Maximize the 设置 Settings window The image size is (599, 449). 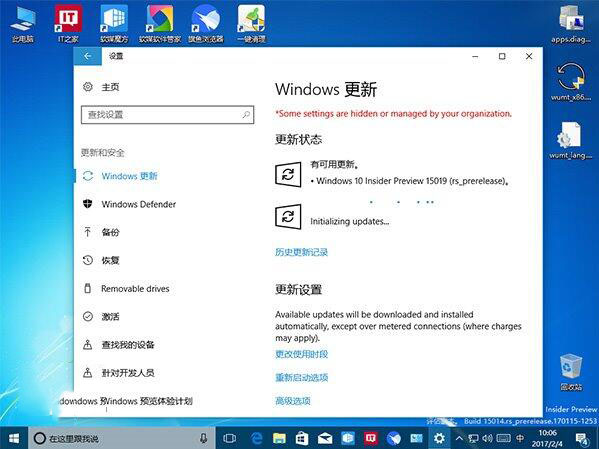point(502,57)
